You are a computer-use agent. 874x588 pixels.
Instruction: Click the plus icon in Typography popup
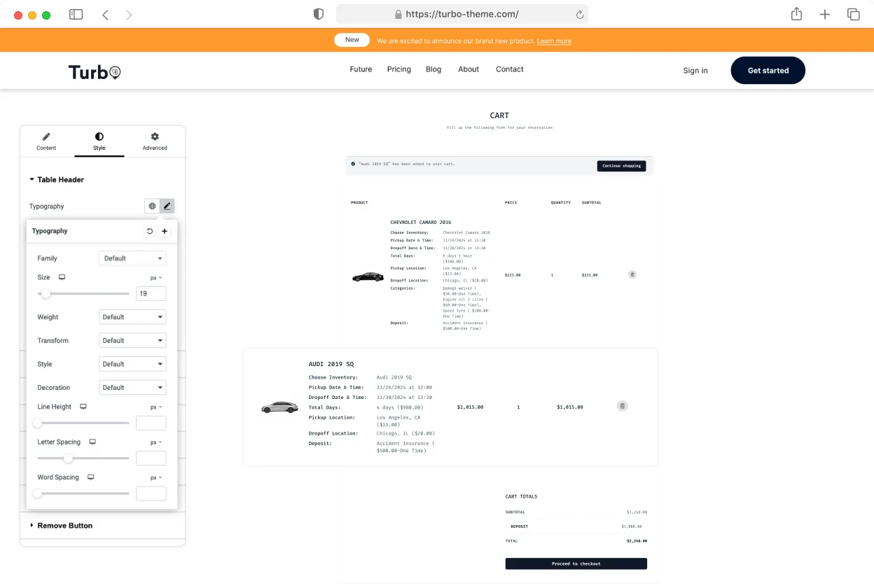[165, 231]
